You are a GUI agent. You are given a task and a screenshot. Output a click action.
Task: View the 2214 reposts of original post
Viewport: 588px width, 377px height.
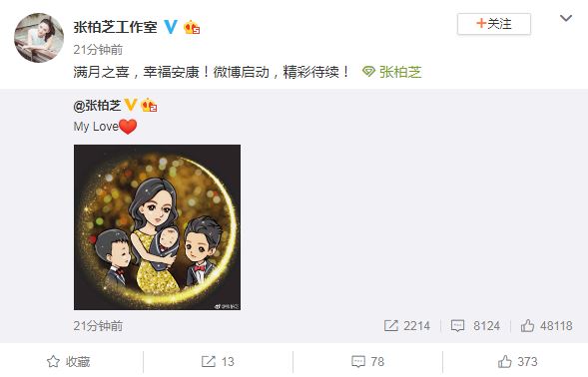tap(407, 326)
